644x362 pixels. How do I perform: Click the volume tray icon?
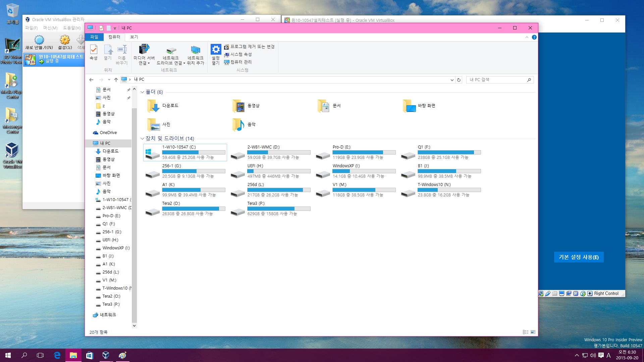tap(593, 355)
